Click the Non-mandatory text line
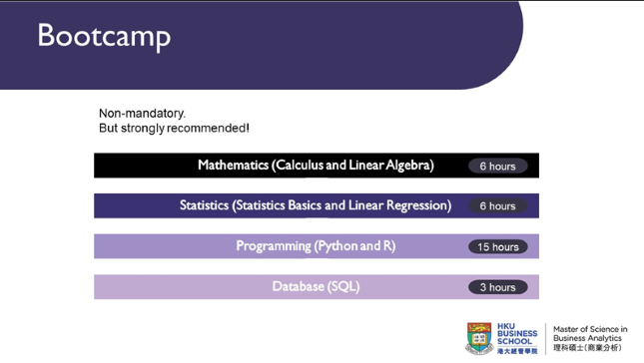The width and height of the screenshot is (644, 363). (x=142, y=114)
